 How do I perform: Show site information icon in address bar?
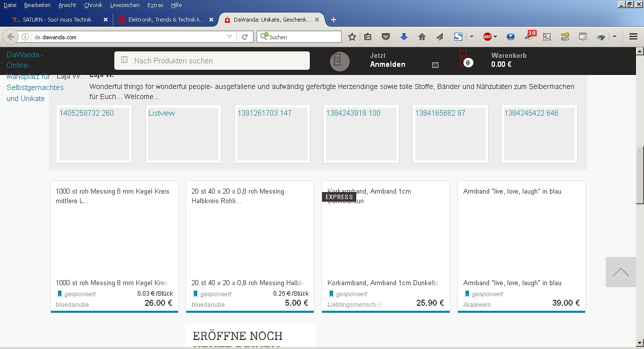(x=25, y=37)
